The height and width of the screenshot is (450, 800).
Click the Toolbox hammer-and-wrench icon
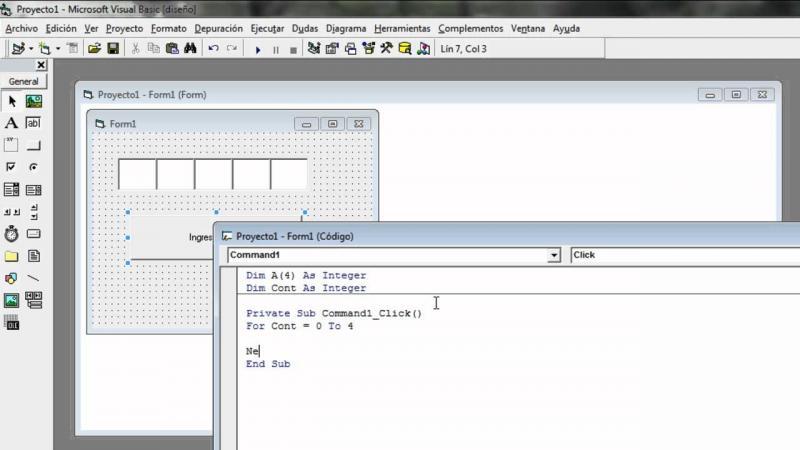[x=386, y=49]
